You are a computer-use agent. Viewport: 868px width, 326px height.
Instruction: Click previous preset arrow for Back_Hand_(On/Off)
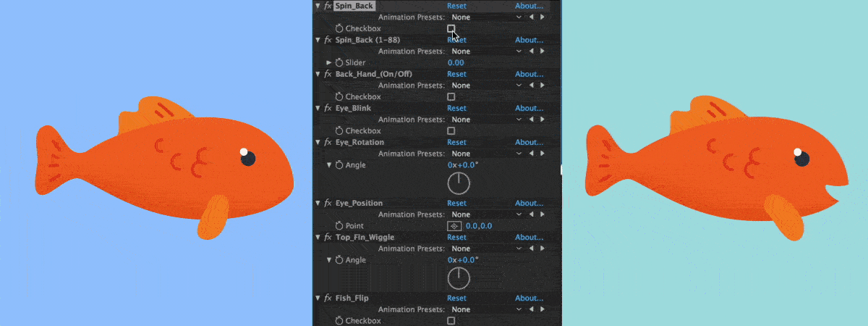point(532,85)
